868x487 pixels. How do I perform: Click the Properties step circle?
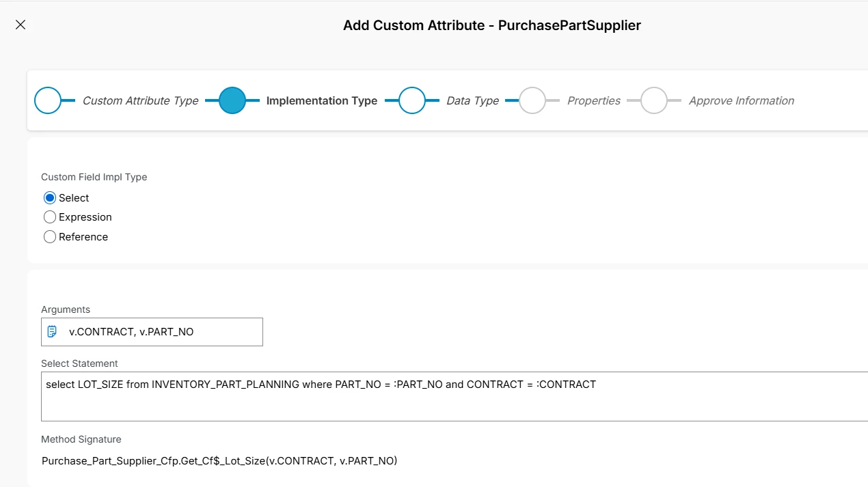(532, 100)
